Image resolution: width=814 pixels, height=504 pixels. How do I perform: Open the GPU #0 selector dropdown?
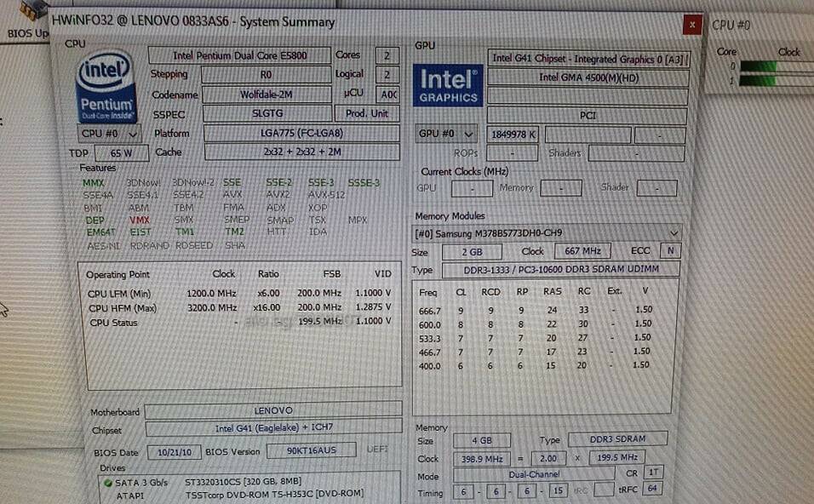(x=446, y=134)
